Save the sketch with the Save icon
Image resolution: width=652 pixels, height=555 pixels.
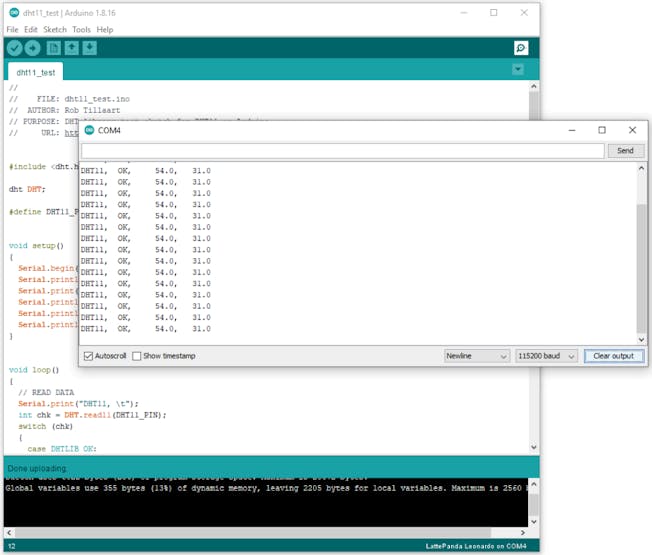90,48
